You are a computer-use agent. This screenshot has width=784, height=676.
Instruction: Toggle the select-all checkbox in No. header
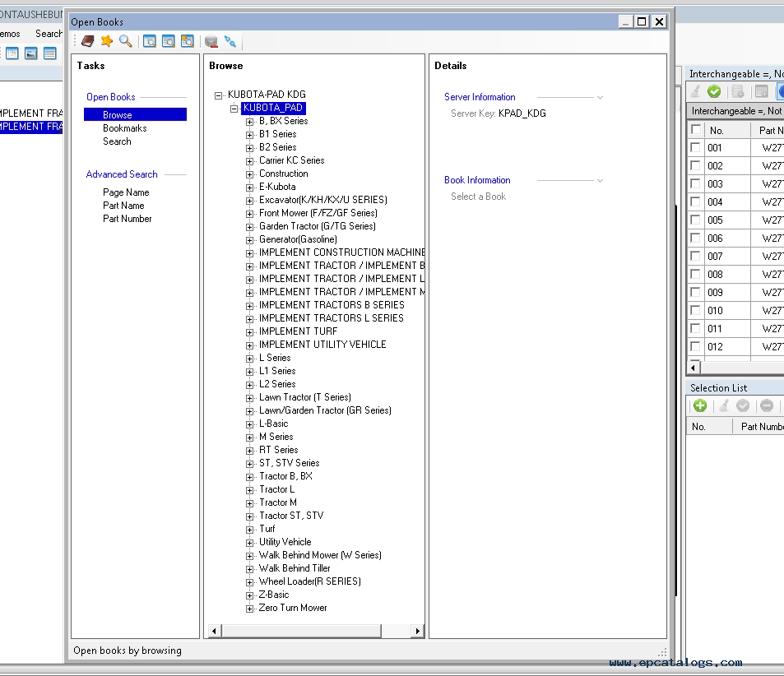(x=696, y=130)
